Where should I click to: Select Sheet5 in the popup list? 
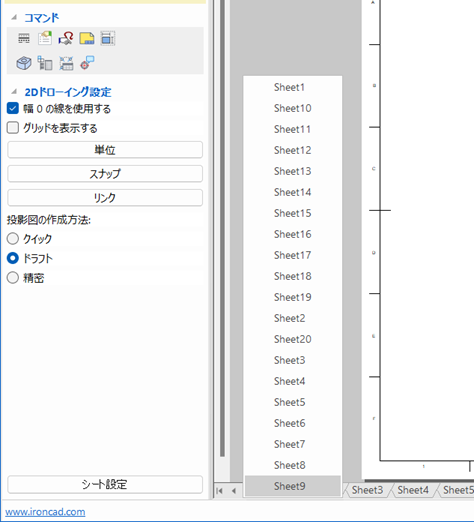(x=293, y=402)
